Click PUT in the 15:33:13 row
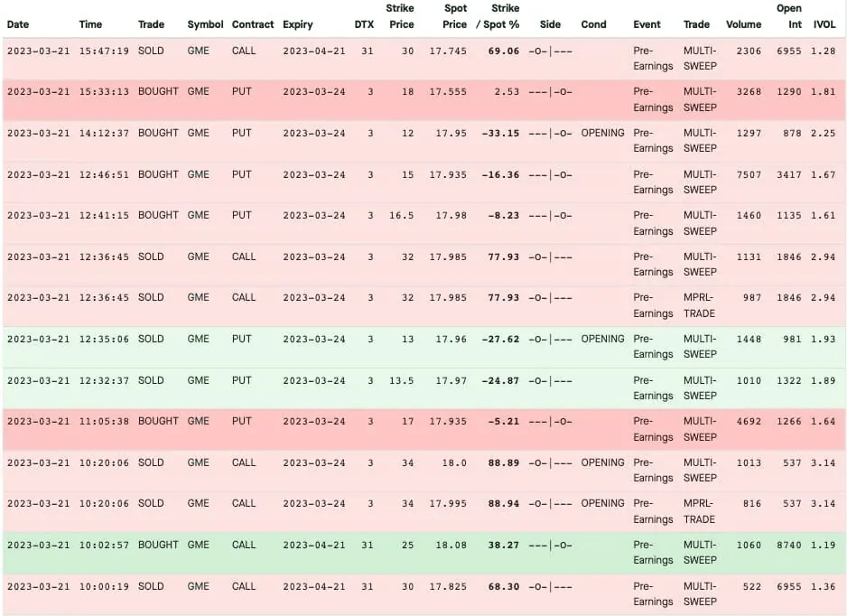 241,92
